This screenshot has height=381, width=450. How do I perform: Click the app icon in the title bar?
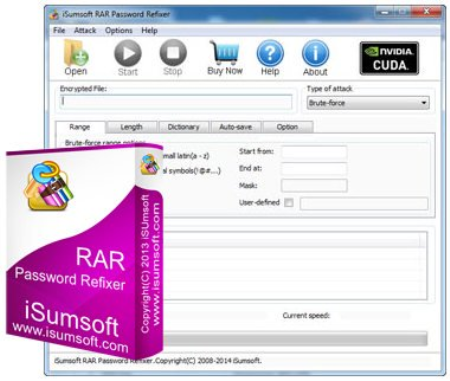pos(54,15)
